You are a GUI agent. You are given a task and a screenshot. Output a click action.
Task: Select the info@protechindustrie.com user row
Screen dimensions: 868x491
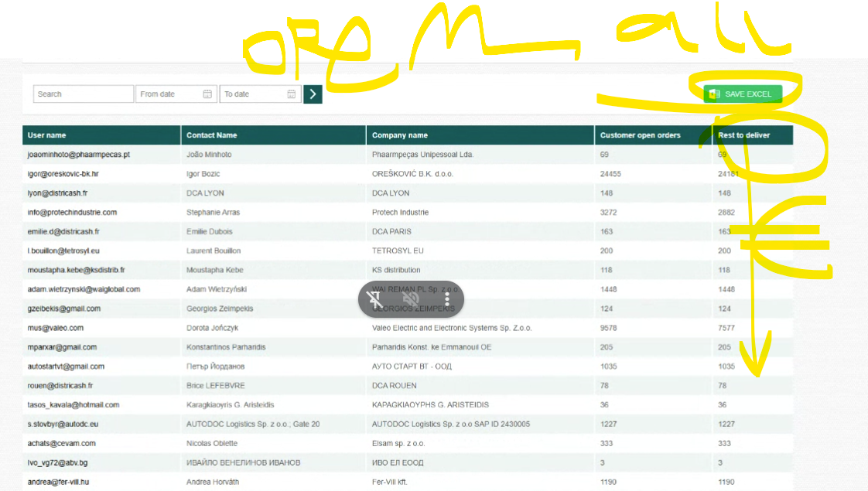click(x=72, y=213)
